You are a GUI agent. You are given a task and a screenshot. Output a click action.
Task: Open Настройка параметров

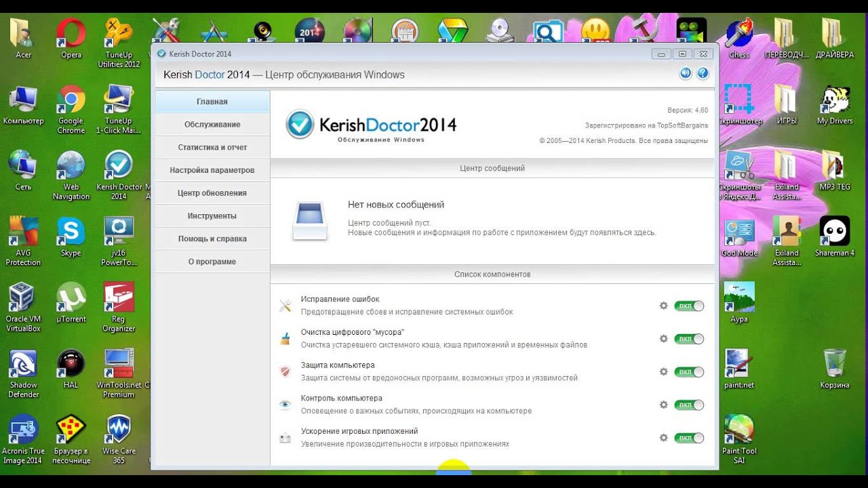pos(212,170)
